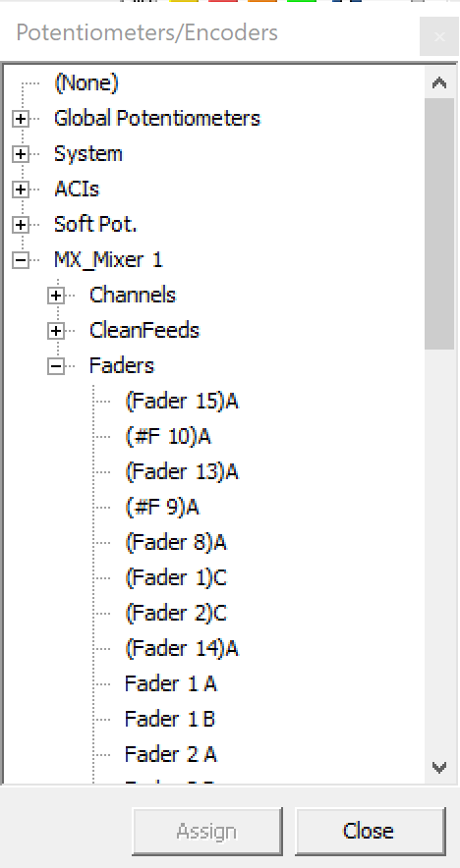Select (Fader 15)A in the list

coord(182,401)
